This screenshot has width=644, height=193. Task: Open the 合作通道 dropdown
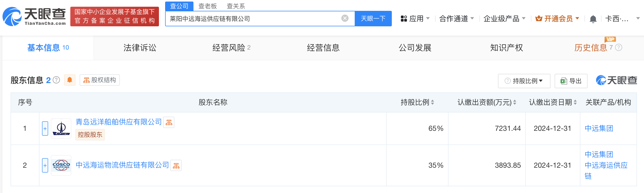(456, 19)
